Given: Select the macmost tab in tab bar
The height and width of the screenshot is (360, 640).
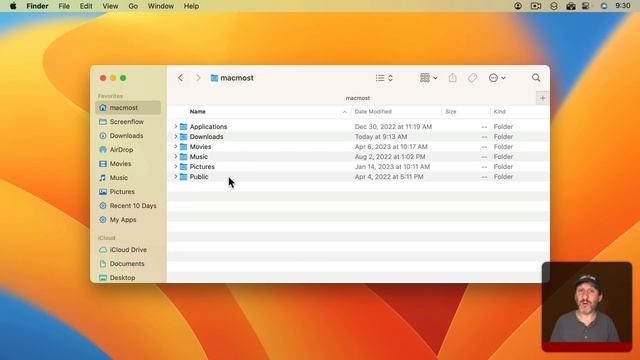Looking at the screenshot, I should [x=358, y=98].
